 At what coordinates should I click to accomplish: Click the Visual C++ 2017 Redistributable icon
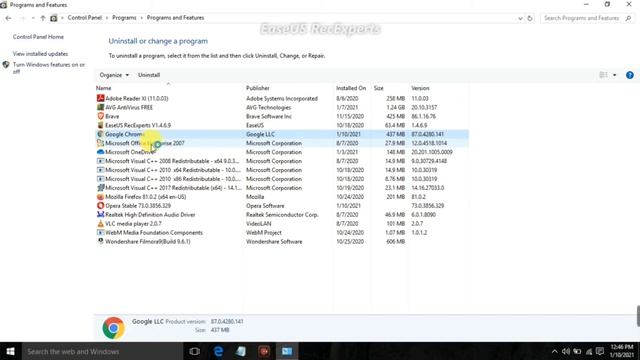click(100, 188)
